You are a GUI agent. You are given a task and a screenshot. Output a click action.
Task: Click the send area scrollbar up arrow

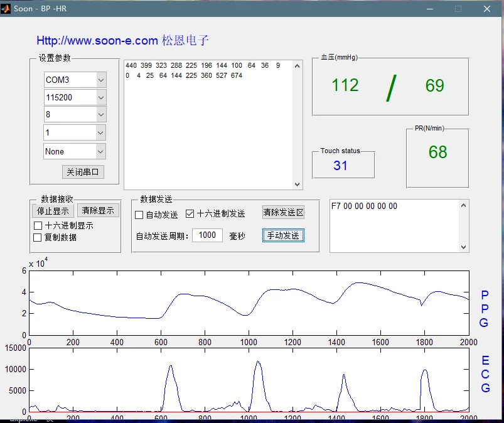[x=464, y=205]
